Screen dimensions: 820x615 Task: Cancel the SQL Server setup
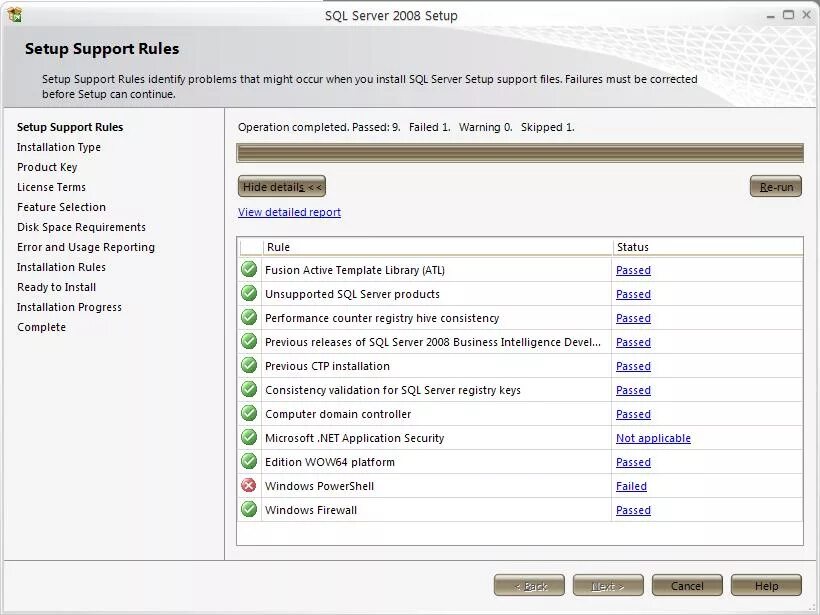pos(687,585)
